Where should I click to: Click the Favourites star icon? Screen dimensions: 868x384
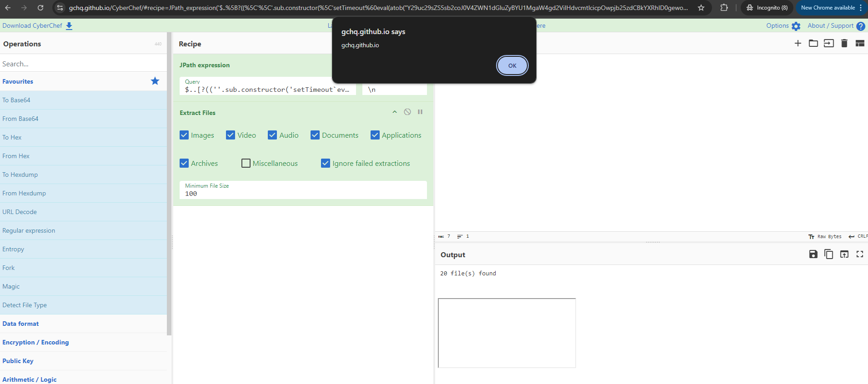click(155, 81)
